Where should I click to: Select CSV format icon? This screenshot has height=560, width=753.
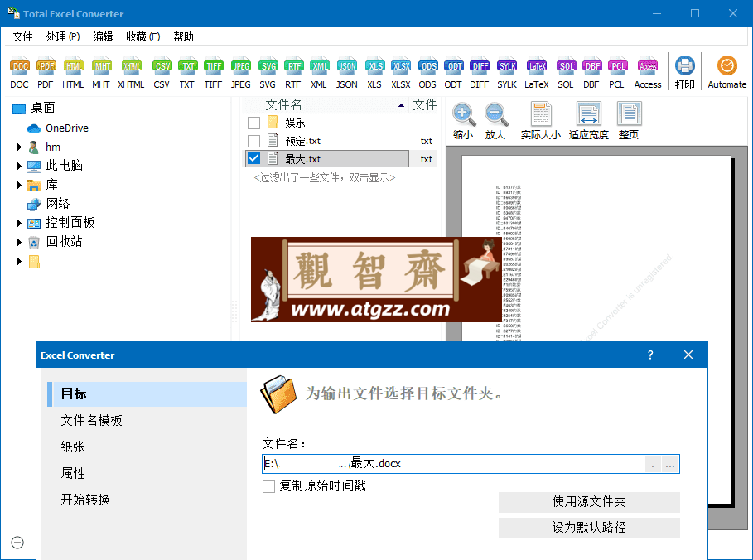tap(162, 66)
